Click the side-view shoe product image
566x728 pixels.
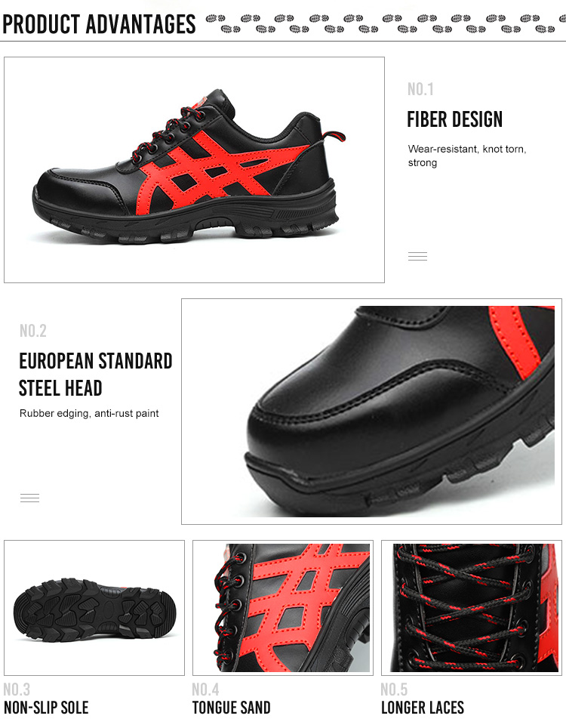194,169
